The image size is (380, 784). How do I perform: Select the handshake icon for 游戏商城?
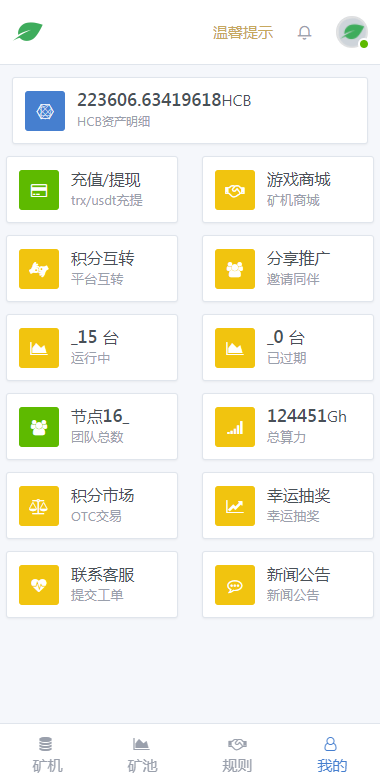235,190
